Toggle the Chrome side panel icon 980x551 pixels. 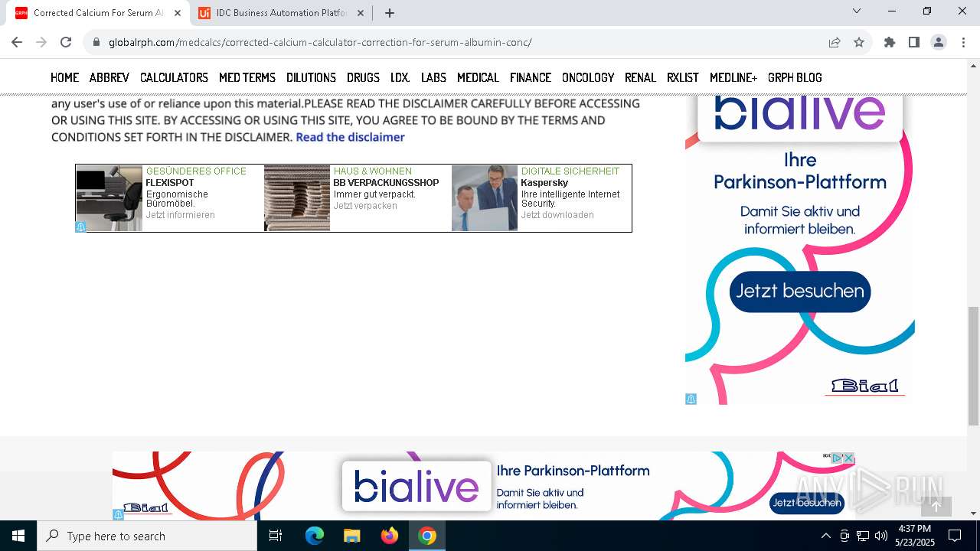tap(913, 42)
